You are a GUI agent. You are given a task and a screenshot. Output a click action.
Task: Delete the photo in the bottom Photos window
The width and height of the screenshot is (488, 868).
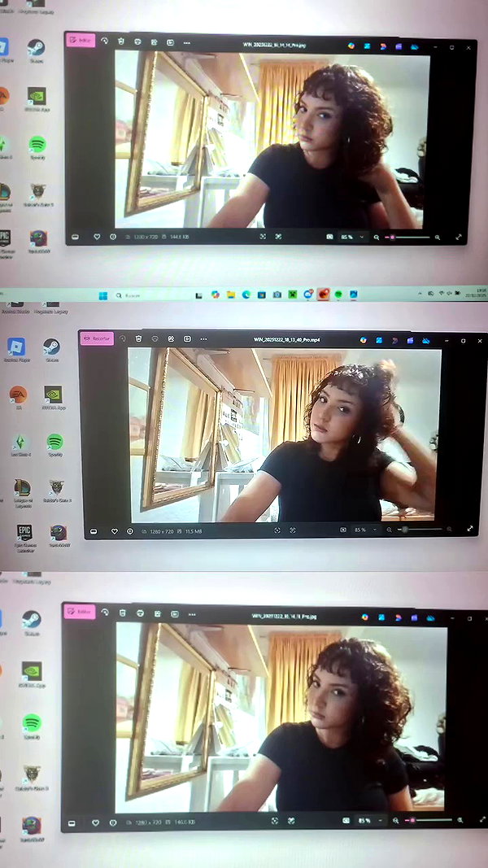pos(123,613)
